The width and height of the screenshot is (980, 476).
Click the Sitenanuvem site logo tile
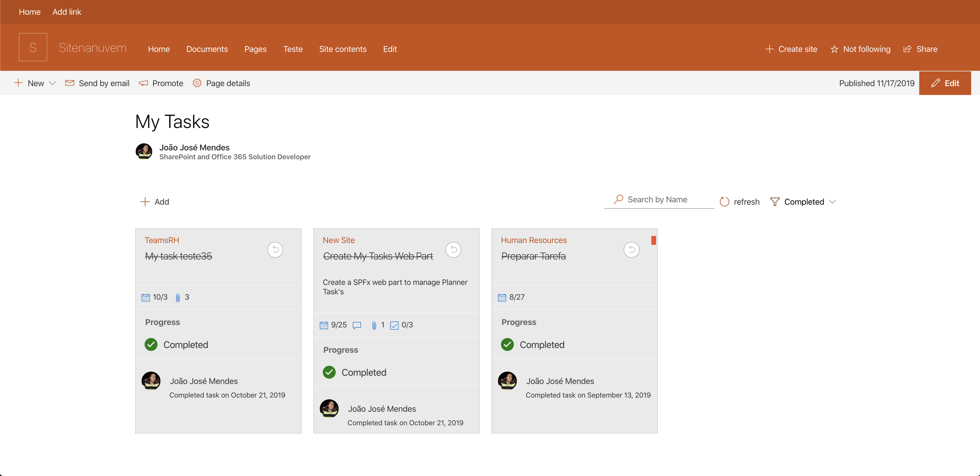pos(33,47)
